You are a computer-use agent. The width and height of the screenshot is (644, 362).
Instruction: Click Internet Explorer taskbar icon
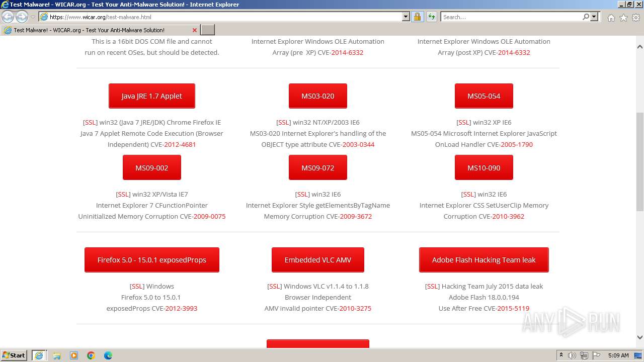click(39, 355)
